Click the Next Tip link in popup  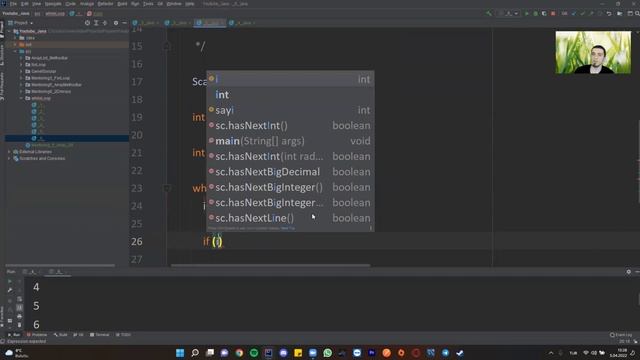pos(288,228)
